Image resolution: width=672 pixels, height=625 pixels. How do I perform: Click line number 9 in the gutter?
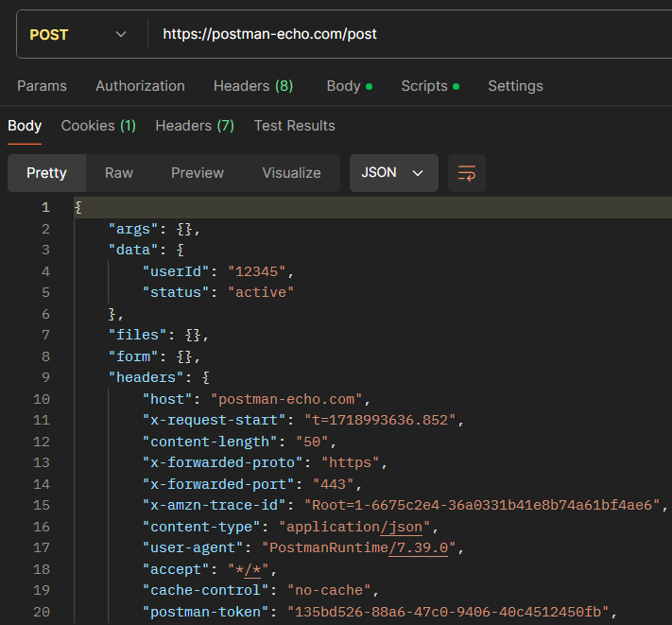coord(45,378)
